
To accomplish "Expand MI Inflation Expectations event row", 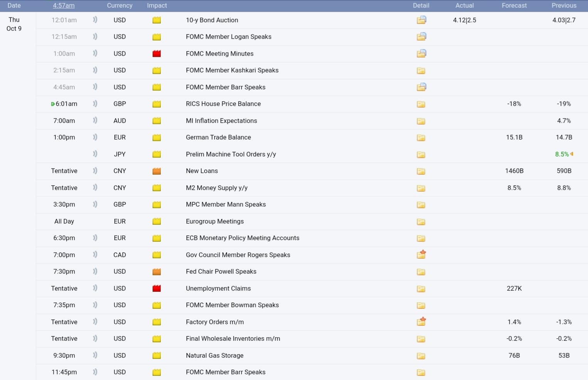I will pyautogui.click(x=221, y=121).
